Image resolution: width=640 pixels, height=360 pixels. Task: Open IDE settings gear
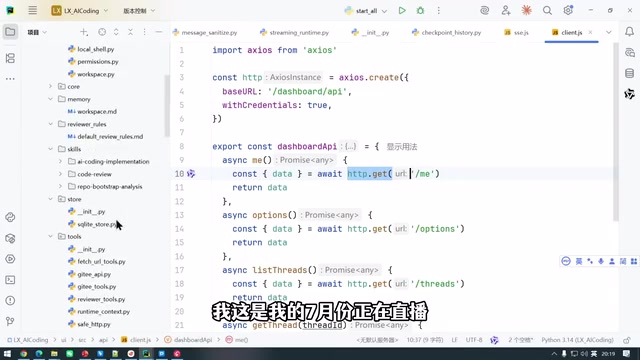(568, 11)
